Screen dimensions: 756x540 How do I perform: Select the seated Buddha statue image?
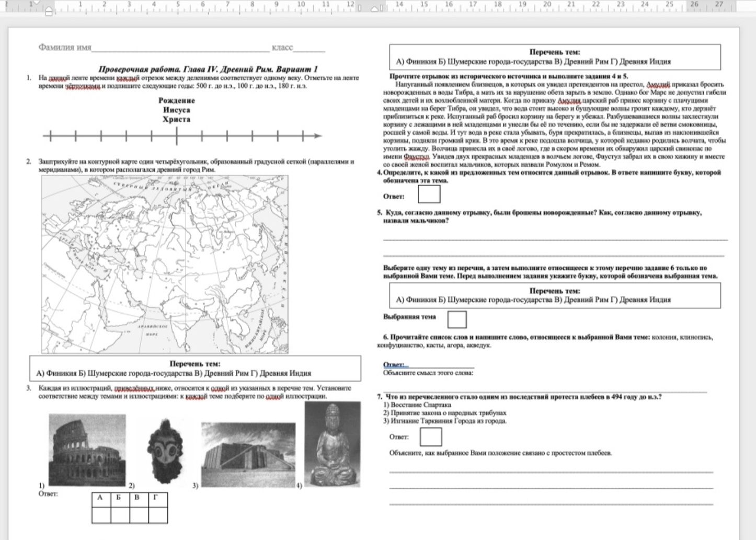[333, 445]
